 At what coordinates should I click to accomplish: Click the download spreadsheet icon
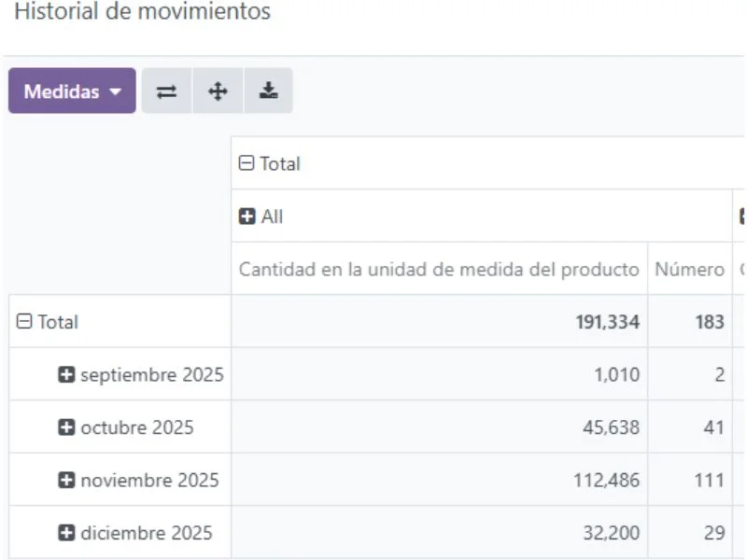(x=268, y=91)
